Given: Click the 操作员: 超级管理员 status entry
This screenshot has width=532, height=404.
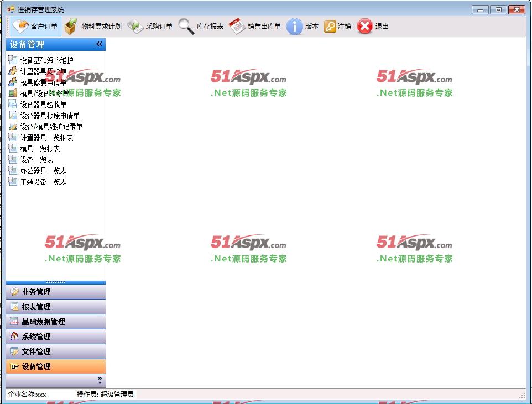Looking at the screenshot, I should [105, 394].
